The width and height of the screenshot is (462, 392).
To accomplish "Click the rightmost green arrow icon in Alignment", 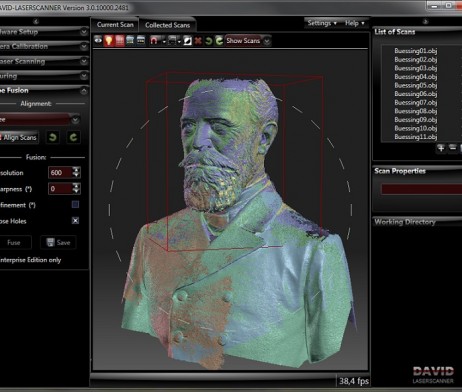I will click(x=73, y=137).
